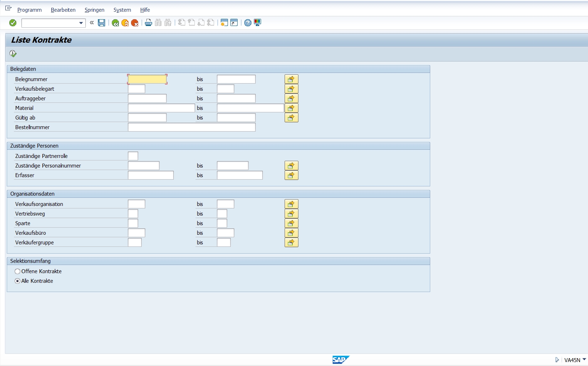Click the Verkäufergruppe bis field
Image resolution: width=588 pixels, height=366 pixels.
pos(224,242)
